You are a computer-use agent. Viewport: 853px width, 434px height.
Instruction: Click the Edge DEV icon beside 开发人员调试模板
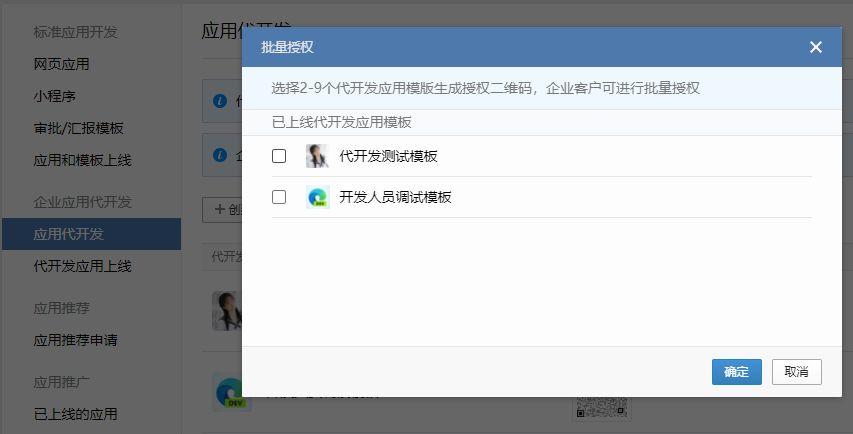click(x=317, y=197)
